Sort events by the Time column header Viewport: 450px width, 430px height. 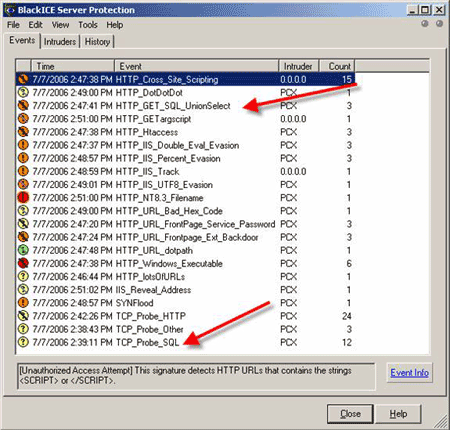[73, 66]
